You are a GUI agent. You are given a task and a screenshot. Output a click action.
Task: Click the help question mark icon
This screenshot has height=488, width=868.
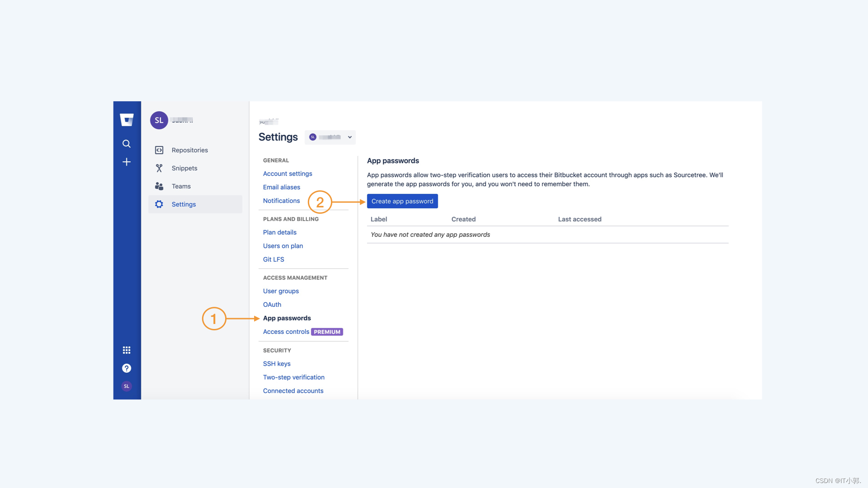(127, 368)
